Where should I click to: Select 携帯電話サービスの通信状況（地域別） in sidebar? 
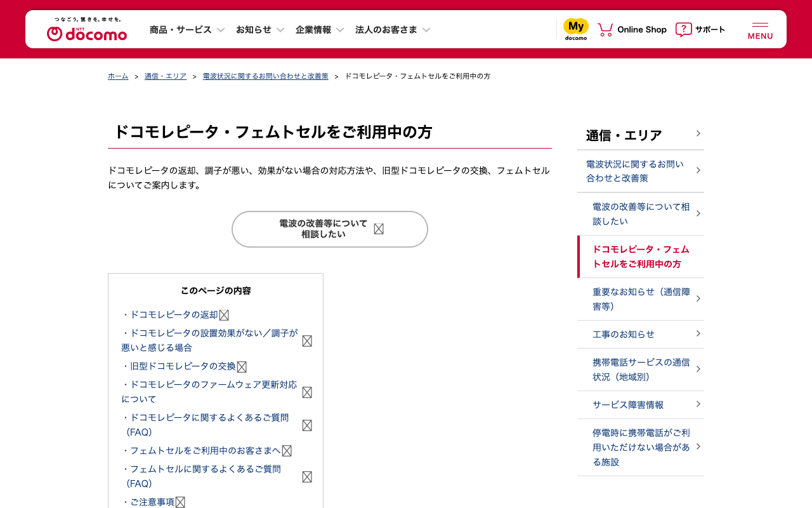[x=641, y=370]
